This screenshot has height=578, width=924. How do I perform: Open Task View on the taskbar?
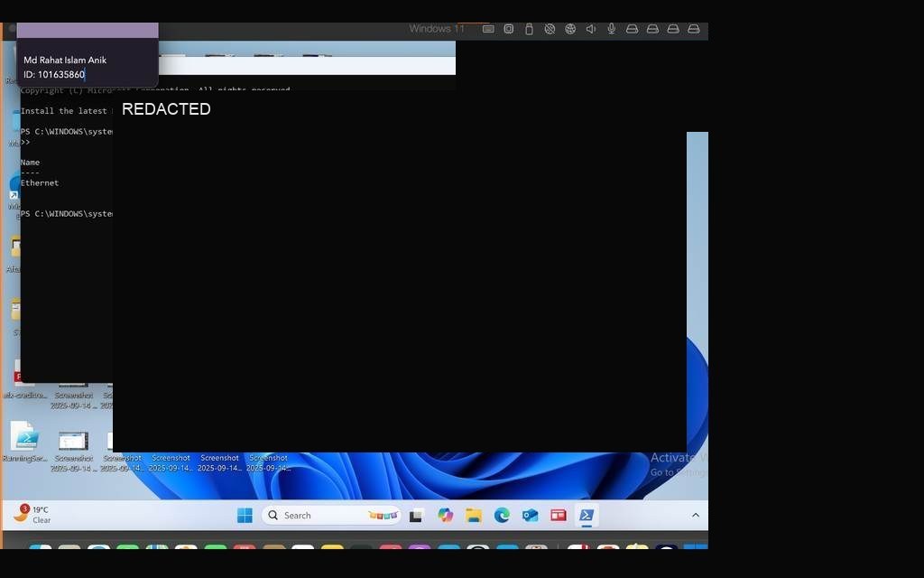pos(416,516)
